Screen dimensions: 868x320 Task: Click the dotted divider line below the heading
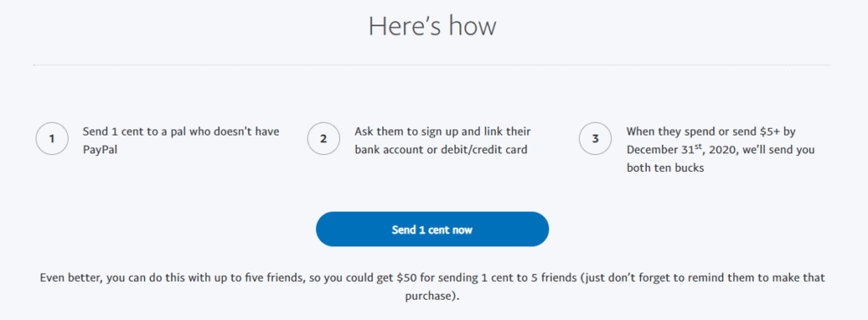[x=432, y=65]
